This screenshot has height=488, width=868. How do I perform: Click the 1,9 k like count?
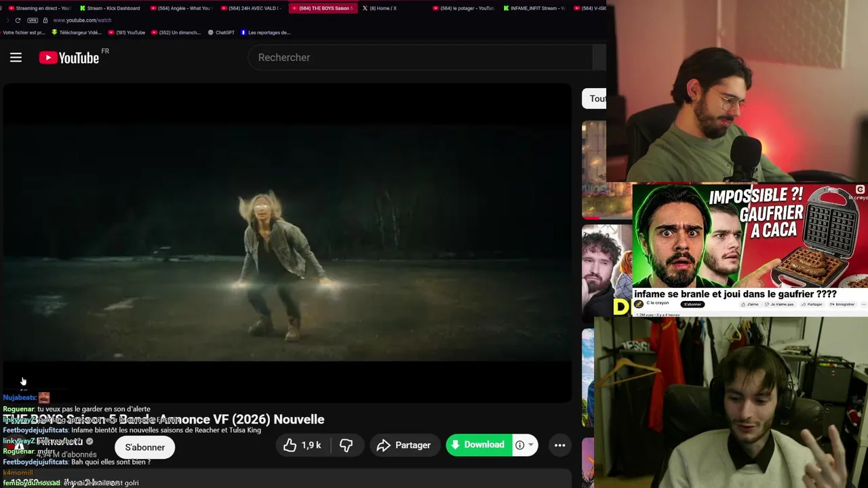click(311, 445)
